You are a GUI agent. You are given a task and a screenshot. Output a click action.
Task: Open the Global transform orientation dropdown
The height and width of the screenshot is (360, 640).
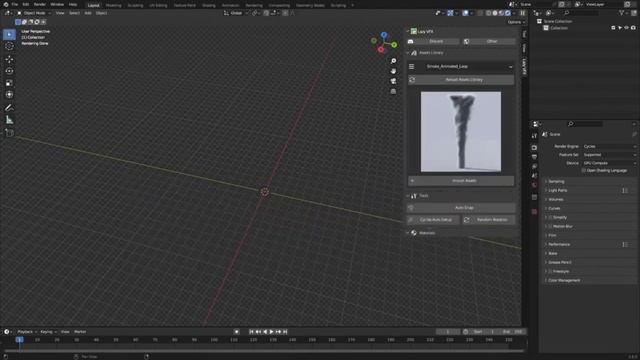click(x=236, y=13)
